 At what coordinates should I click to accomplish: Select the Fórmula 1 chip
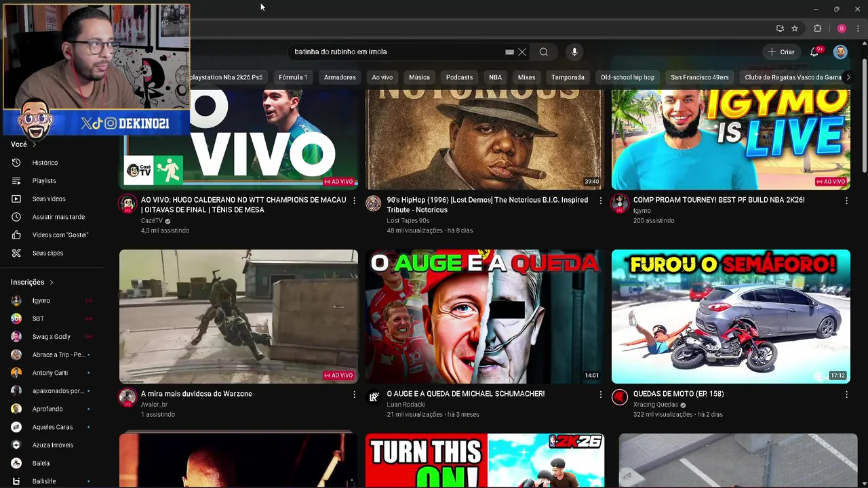[293, 77]
